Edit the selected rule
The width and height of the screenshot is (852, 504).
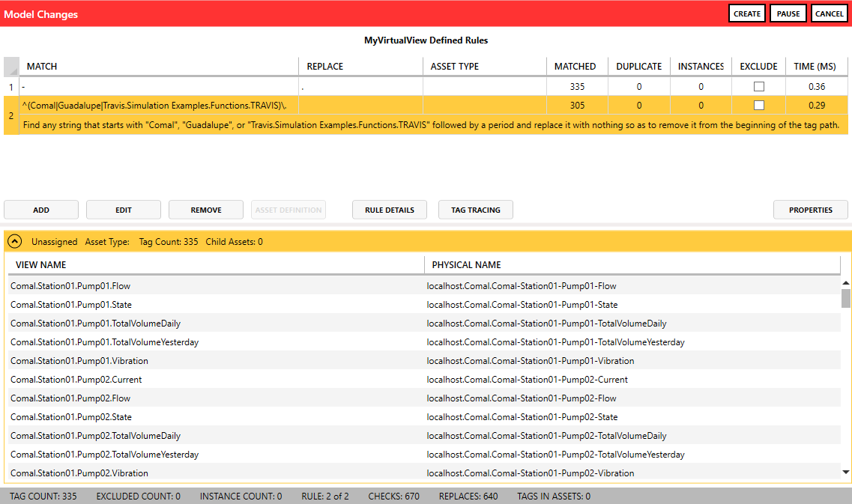(124, 210)
